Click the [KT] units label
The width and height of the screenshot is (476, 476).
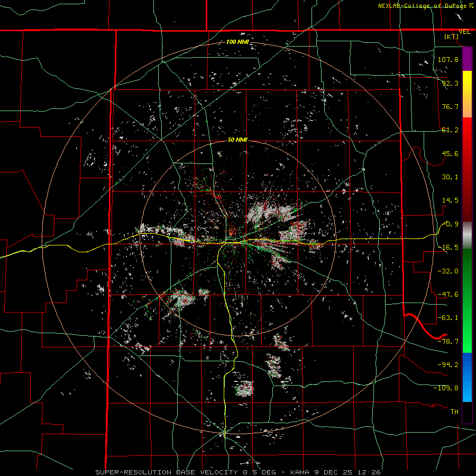[452, 37]
